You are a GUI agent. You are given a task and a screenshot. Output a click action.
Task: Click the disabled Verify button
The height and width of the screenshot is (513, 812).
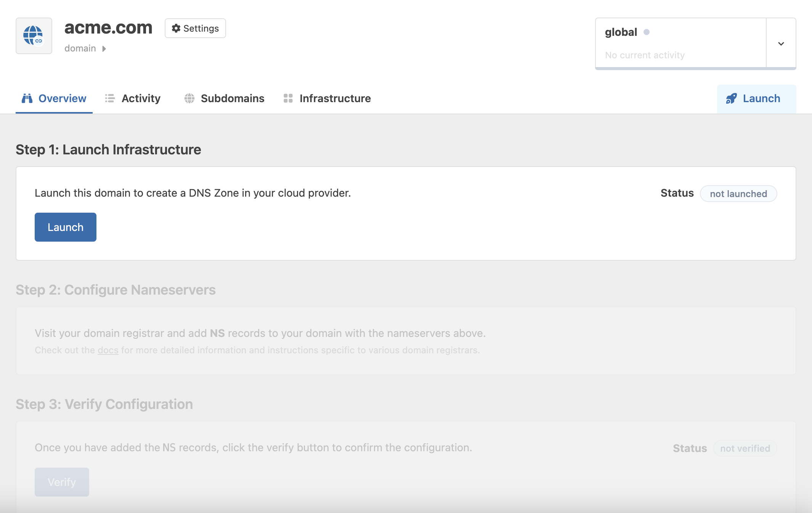tap(61, 482)
